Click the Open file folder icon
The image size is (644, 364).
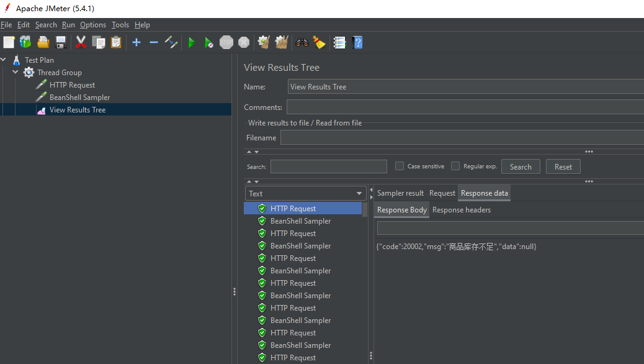pyautogui.click(x=43, y=42)
